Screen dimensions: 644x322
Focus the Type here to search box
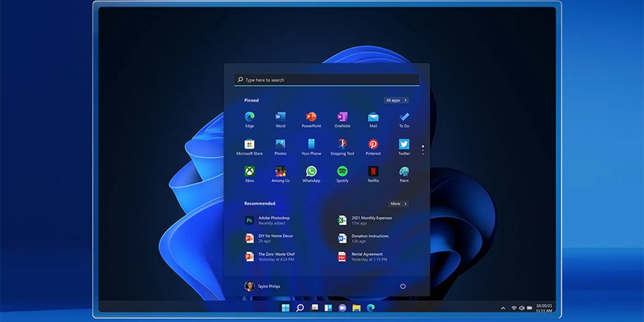coord(327,80)
